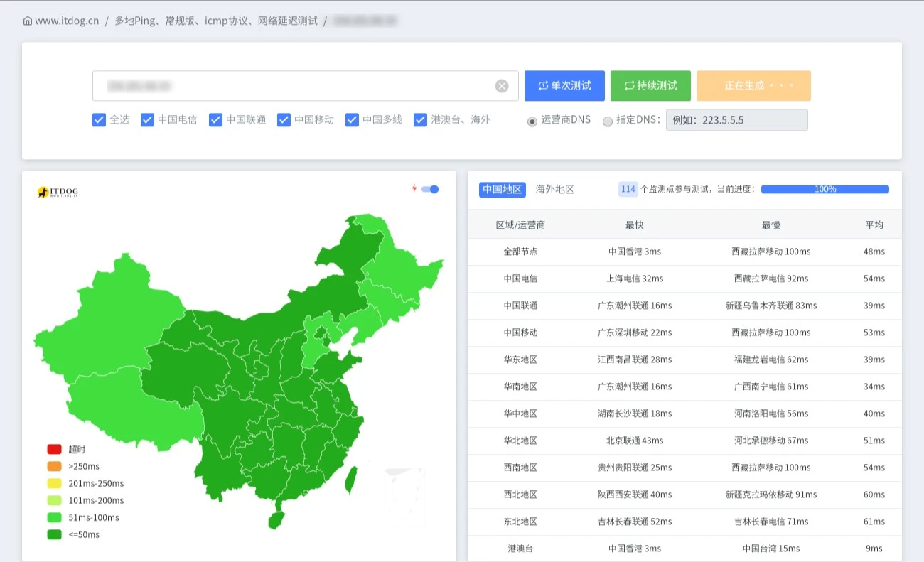Disable the 港澳台、海外 checkbox
Screen dimensions: 924x562
point(421,120)
